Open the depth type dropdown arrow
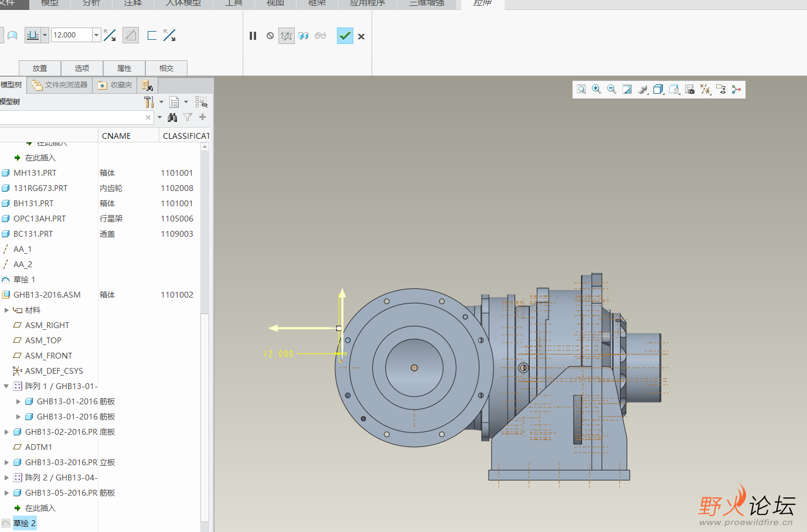Image resolution: width=807 pixels, height=532 pixels. coord(45,36)
